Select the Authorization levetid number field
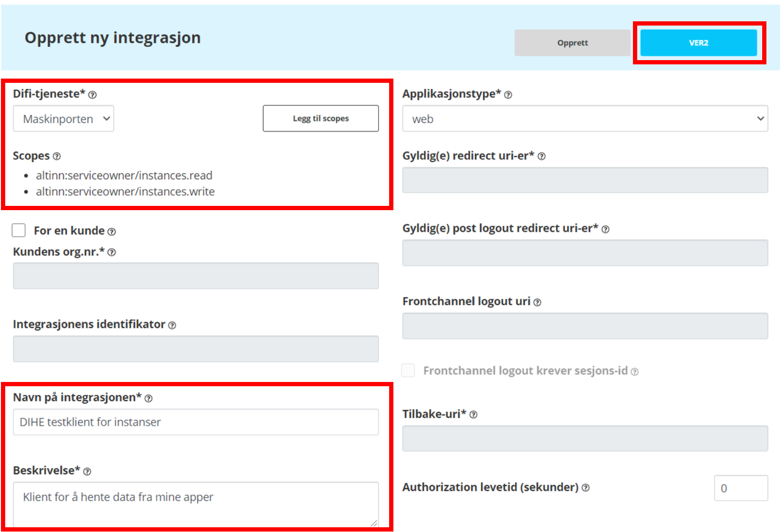This screenshot has height=532, width=783. [x=740, y=488]
